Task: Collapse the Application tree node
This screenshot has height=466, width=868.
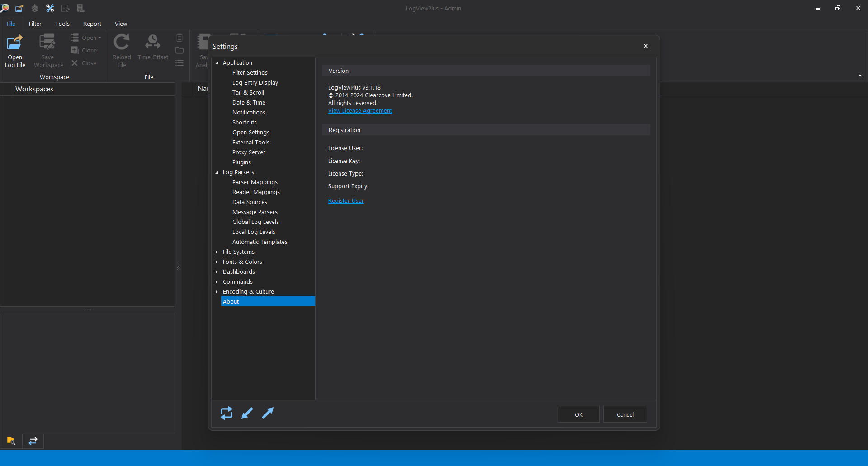Action: coord(217,63)
